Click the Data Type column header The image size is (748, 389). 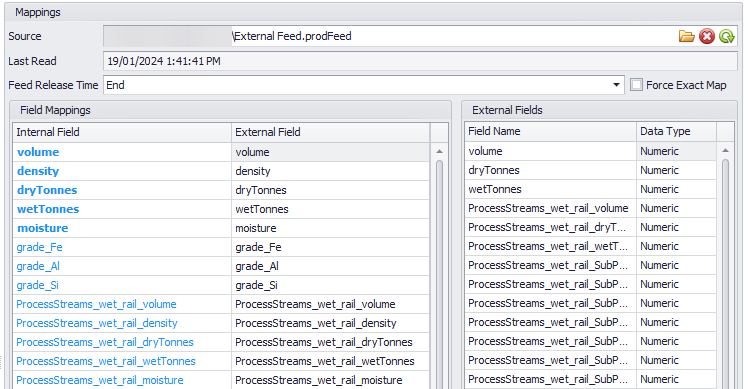(676, 131)
